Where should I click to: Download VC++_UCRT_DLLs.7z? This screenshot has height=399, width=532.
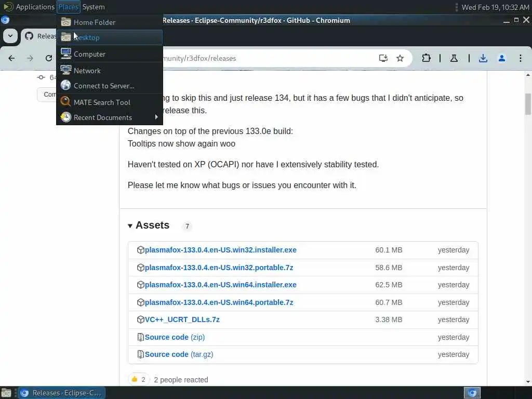(x=182, y=320)
